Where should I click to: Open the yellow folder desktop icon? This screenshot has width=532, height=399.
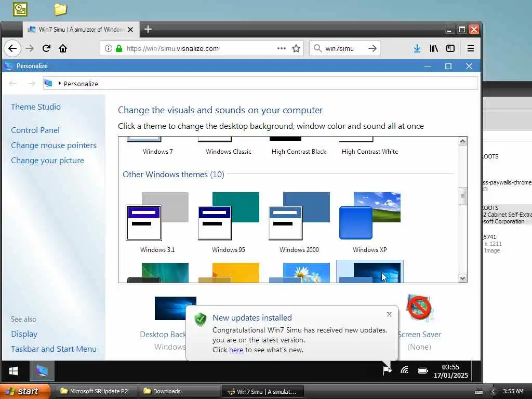click(60, 9)
